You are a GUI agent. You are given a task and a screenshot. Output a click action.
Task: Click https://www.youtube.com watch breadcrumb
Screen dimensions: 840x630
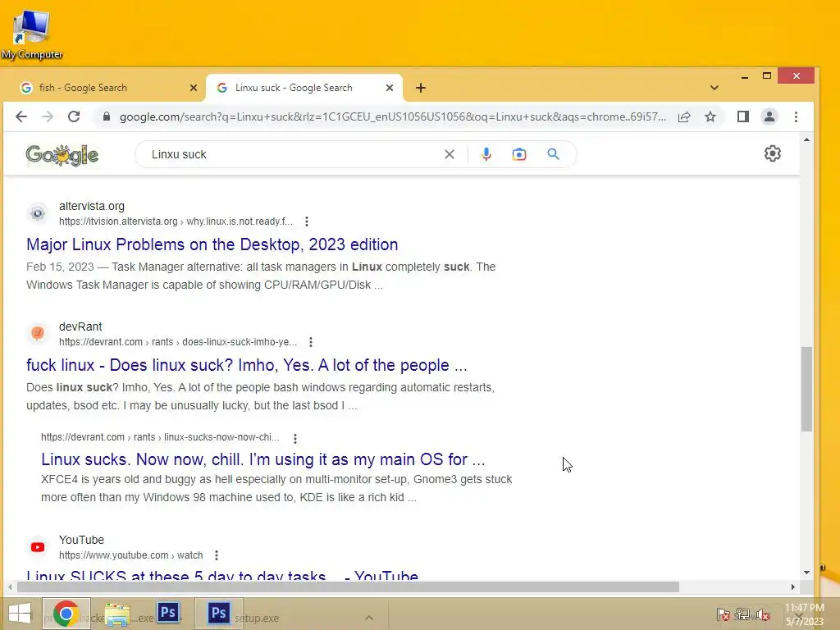click(130, 555)
